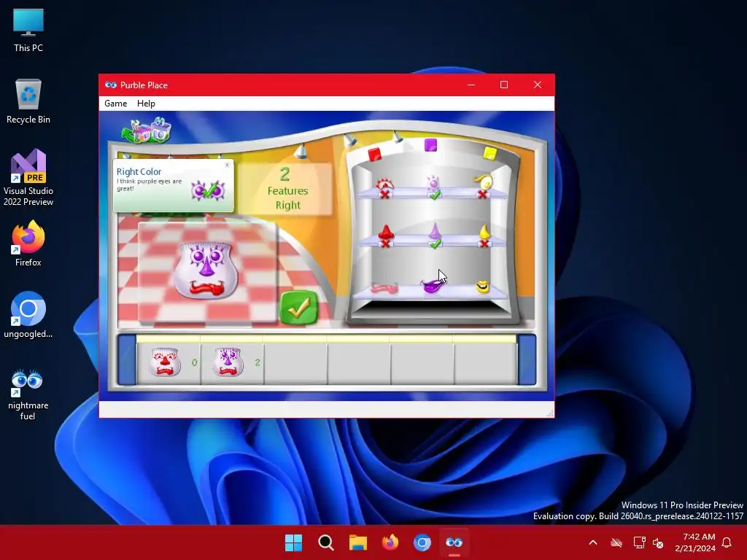Select the Recycle Bin desktop icon
The image size is (747, 560).
click(x=28, y=101)
